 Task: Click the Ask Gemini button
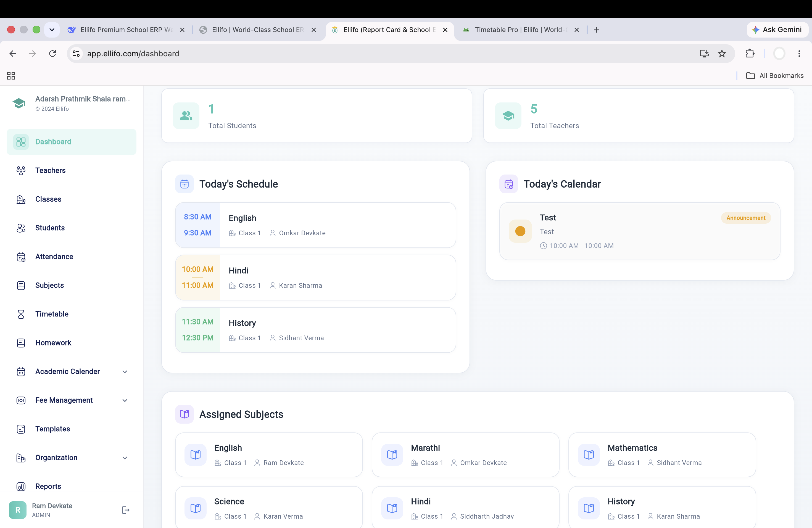(x=777, y=30)
